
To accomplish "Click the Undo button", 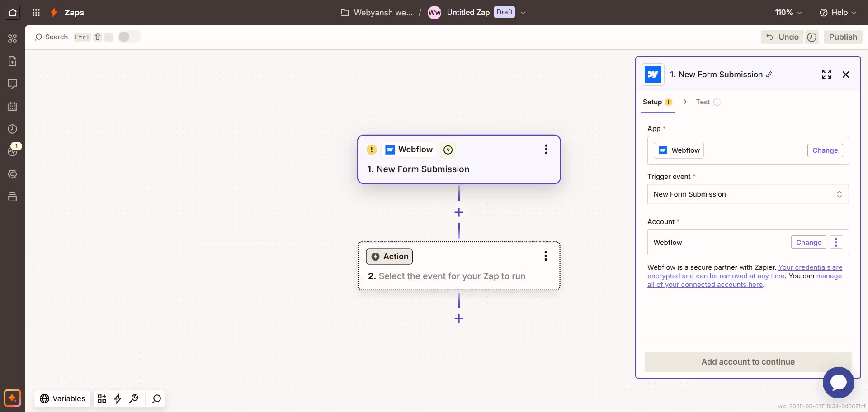I will pos(782,37).
